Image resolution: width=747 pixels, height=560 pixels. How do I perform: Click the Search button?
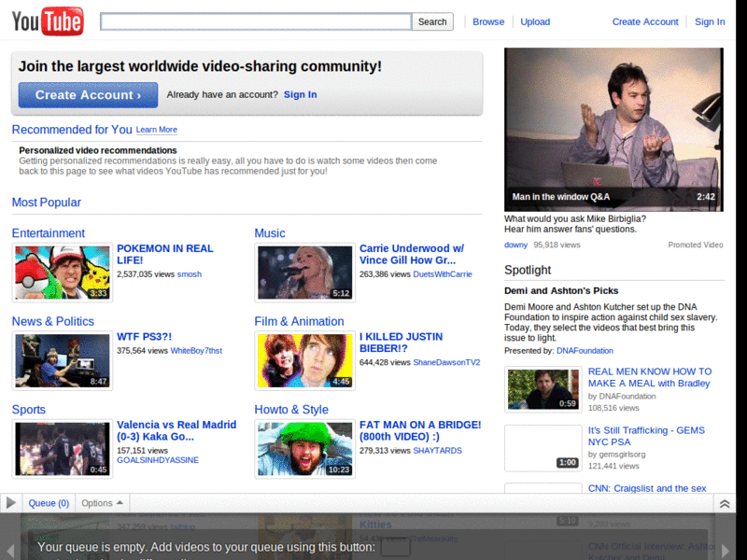pyautogui.click(x=432, y=21)
